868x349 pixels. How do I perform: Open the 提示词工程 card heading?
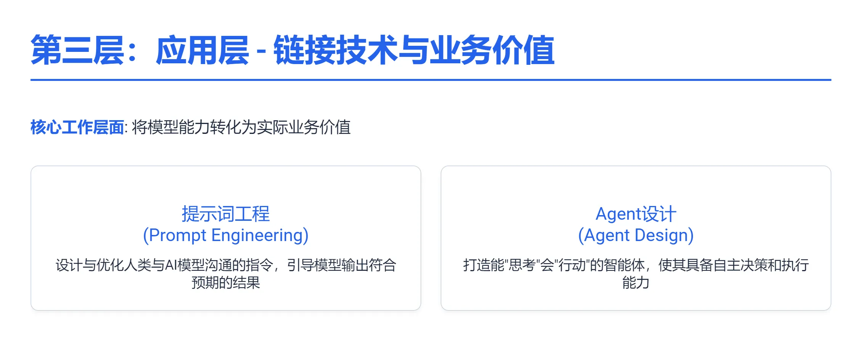tap(226, 214)
